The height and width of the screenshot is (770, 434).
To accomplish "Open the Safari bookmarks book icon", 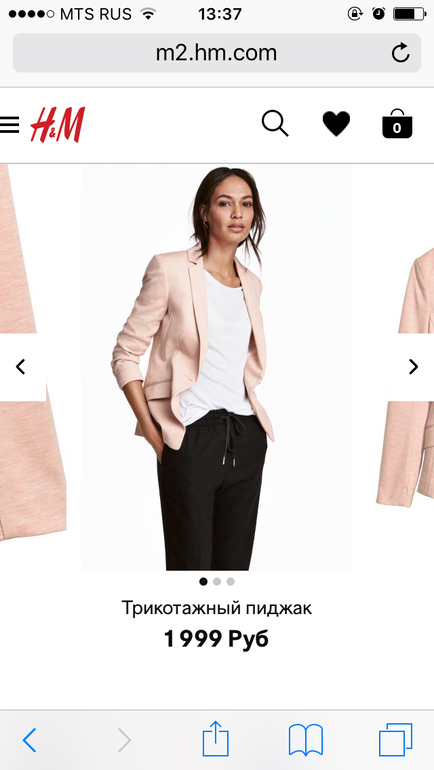I will click(x=306, y=740).
